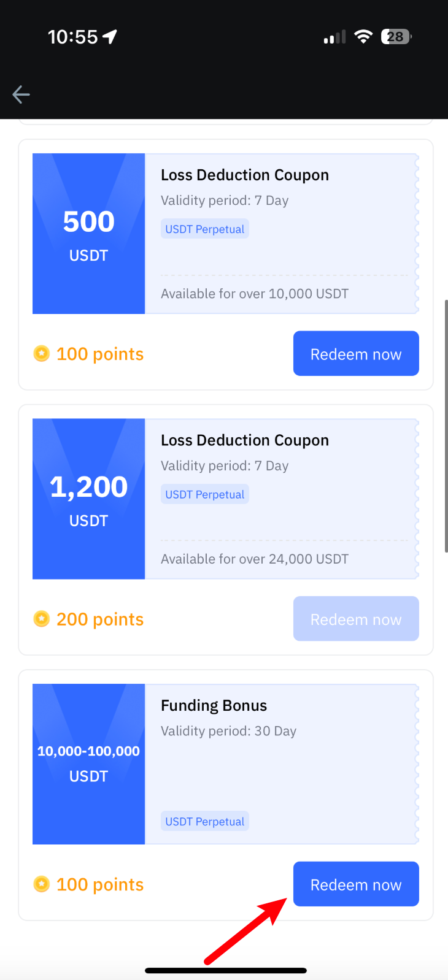Image resolution: width=448 pixels, height=980 pixels.
Task: Tap the coin icon on the Funding Bonus card
Action: (x=41, y=884)
